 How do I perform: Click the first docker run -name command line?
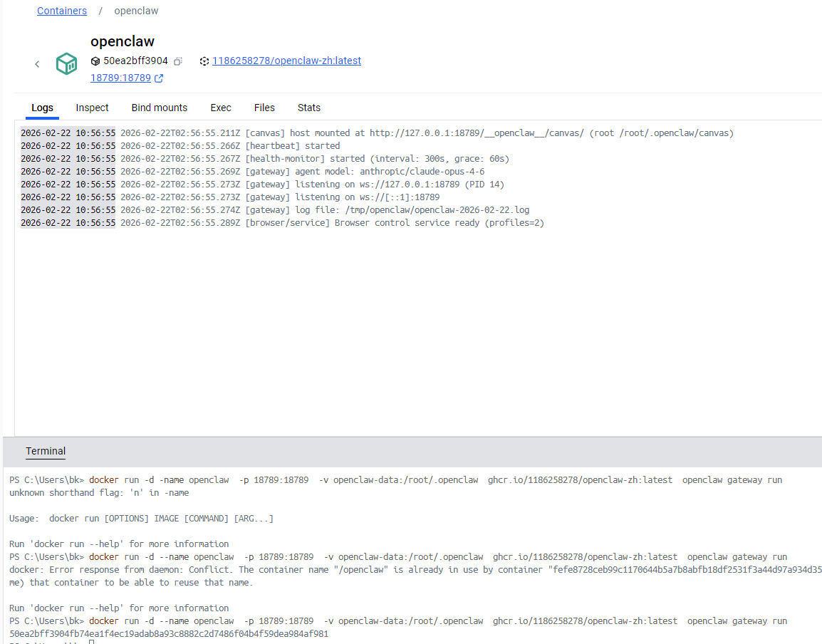click(396, 480)
